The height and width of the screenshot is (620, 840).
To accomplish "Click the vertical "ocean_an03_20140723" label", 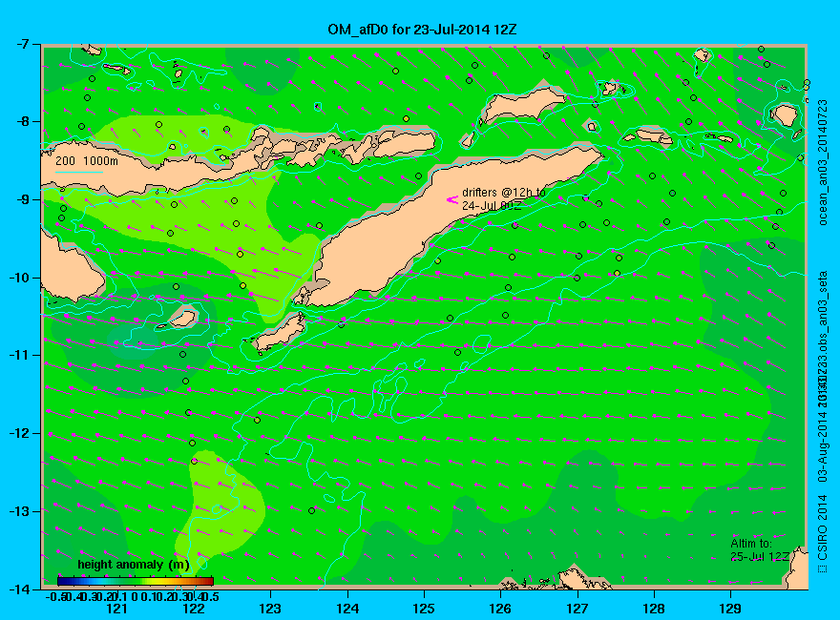I will click(823, 163).
